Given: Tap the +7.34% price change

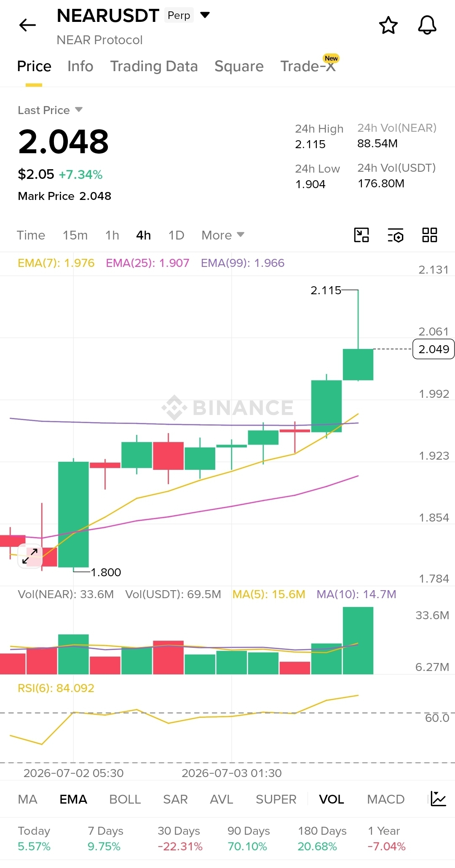Looking at the screenshot, I should click(81, 175).
